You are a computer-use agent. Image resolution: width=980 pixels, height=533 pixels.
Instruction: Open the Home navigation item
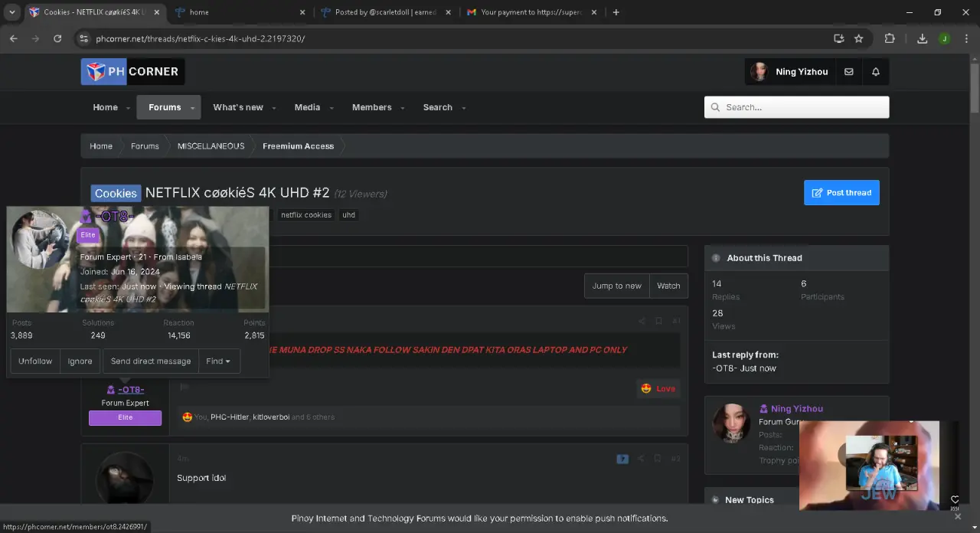pos(105,107)
